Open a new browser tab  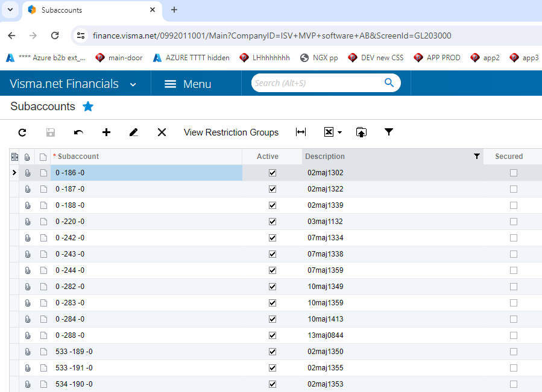tap(174, 10)
